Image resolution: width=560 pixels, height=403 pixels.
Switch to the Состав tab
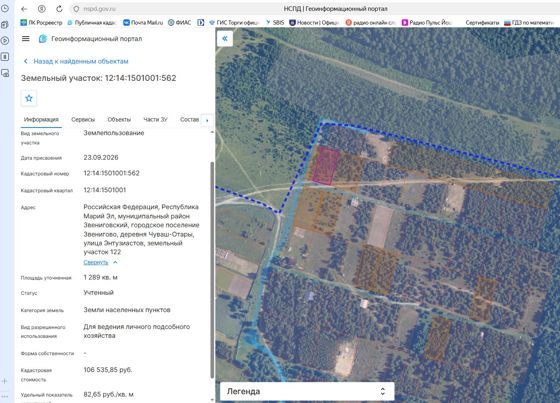click(189, 120)
